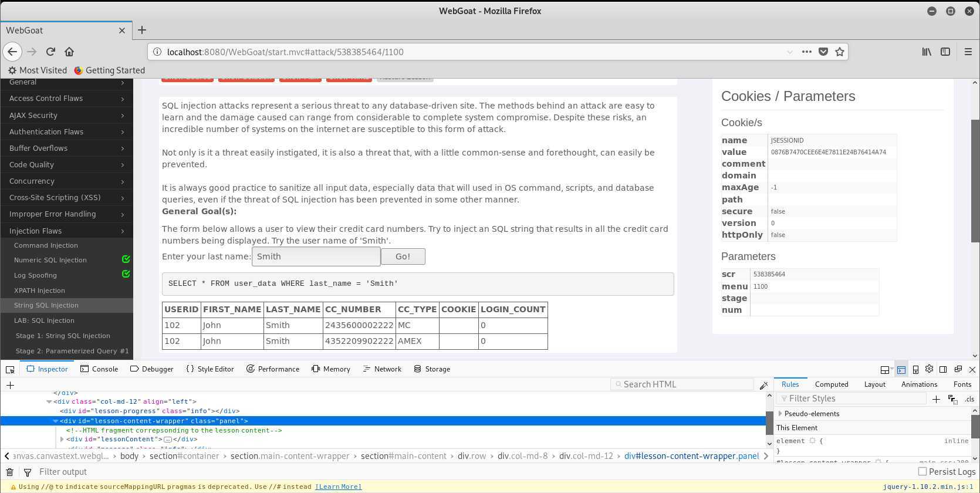Screen dimensions: 980x493
Task: Add a new CSS rule with plus
Action: pyautogui.click(x=936, y=399)
